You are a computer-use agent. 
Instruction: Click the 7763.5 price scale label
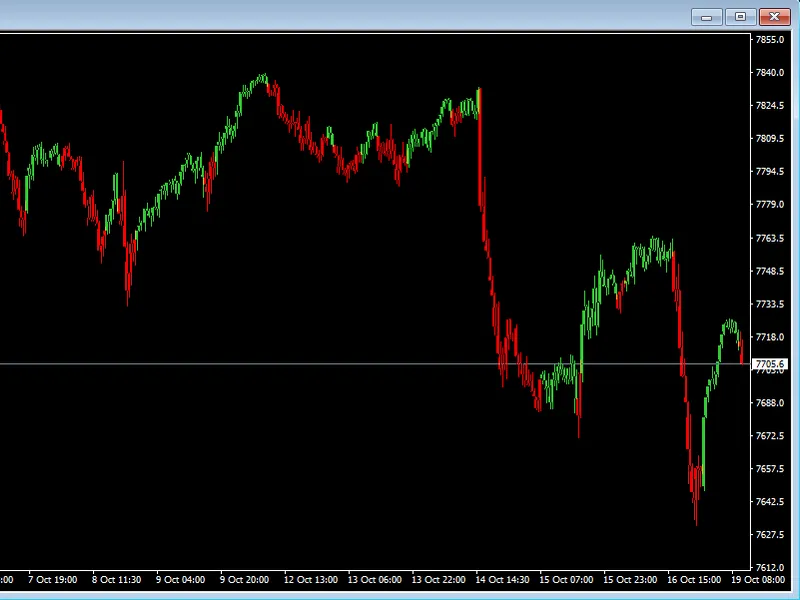(769, 238)
